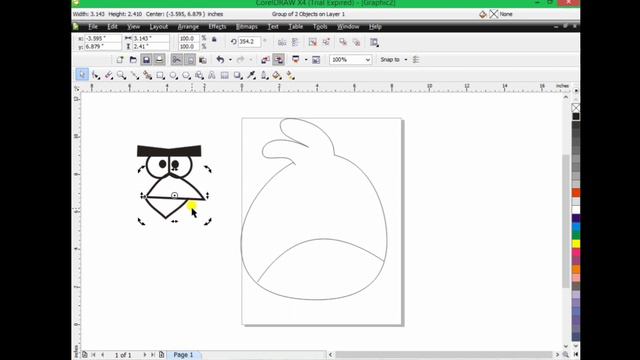
Task: Click mirror vertically button
Action: click(x=295, y=42)
